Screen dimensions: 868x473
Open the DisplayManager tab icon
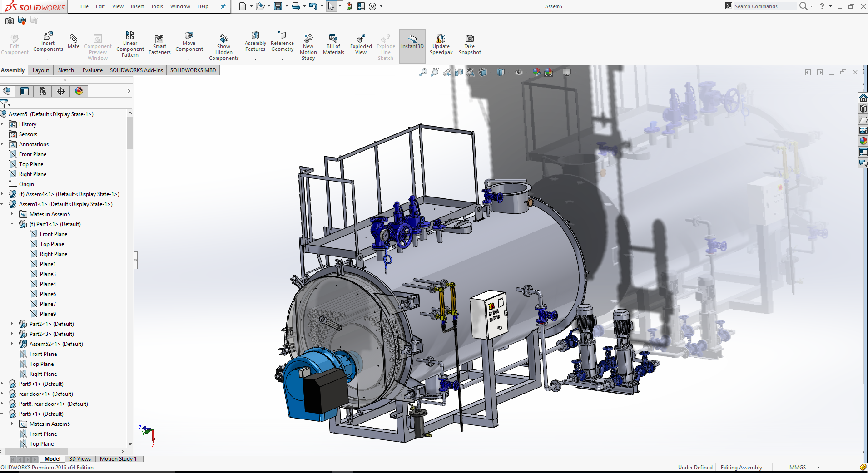79,91
